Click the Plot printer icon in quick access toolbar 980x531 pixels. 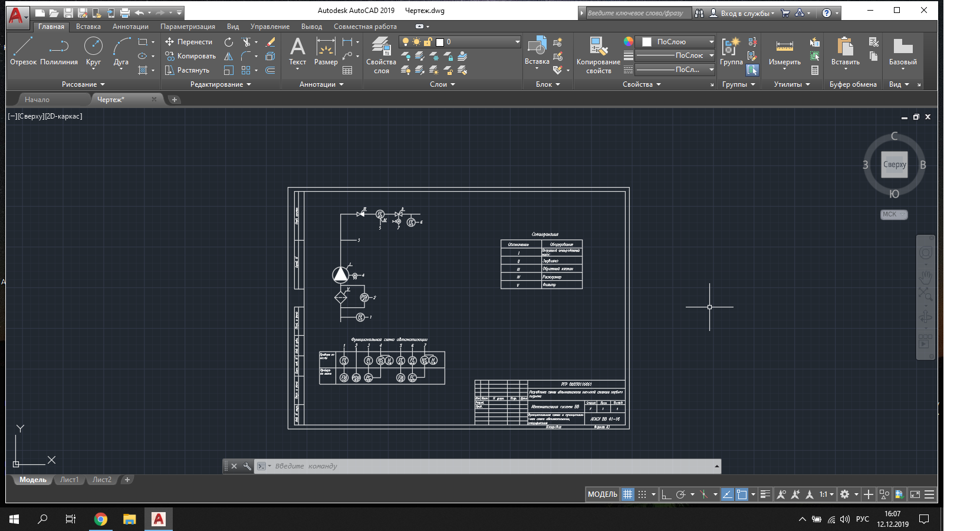tap(124, 12)
